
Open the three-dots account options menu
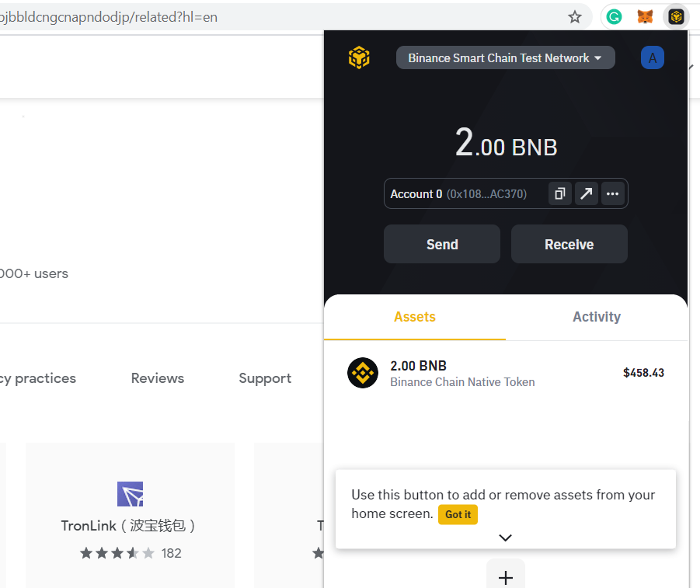(612, 193)
